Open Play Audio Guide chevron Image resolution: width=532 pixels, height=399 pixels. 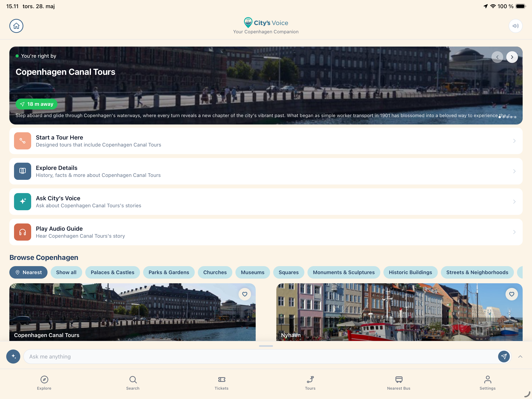(x=514, y=232)
